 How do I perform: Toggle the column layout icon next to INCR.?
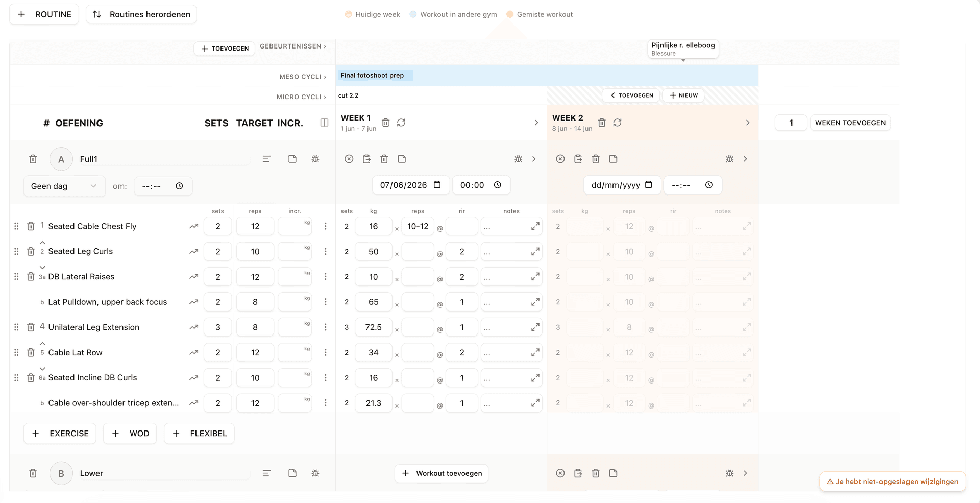(324, 123)
